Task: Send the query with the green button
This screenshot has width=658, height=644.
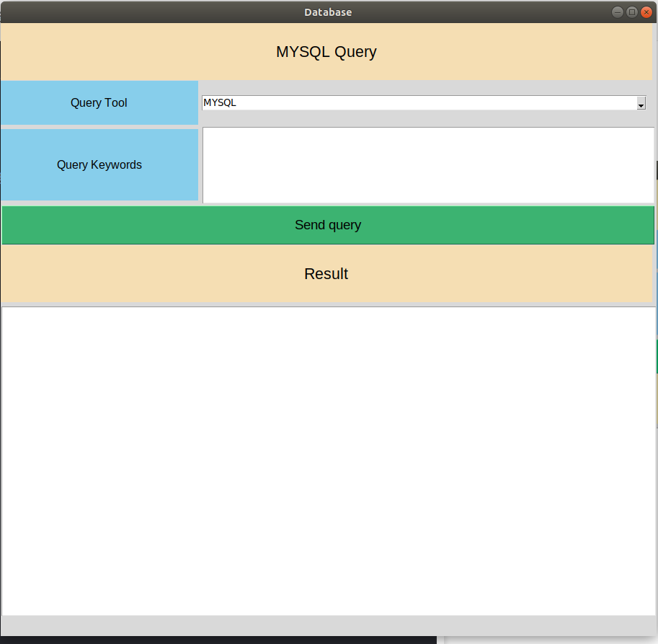Action: pyautogui.click(x=328, y=225)
